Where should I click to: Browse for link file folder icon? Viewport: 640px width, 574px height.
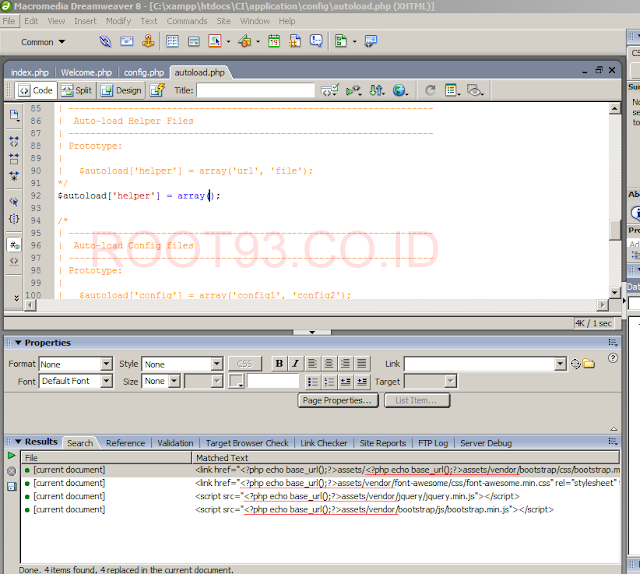588,363
